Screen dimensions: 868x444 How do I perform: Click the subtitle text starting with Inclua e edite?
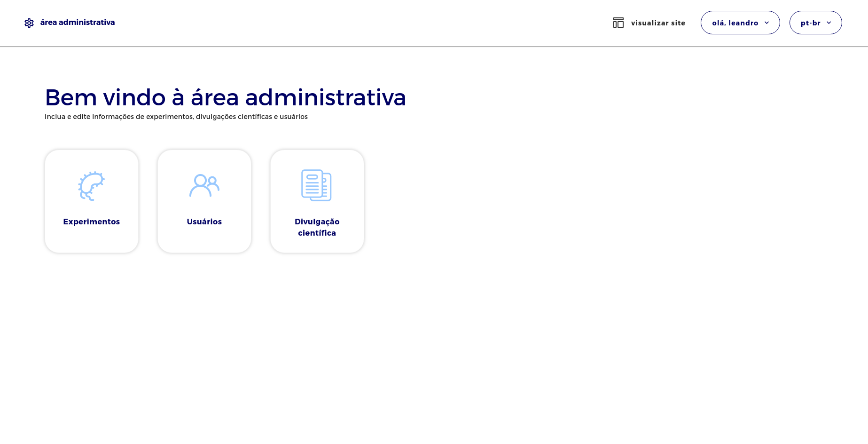tap(176, 117)
